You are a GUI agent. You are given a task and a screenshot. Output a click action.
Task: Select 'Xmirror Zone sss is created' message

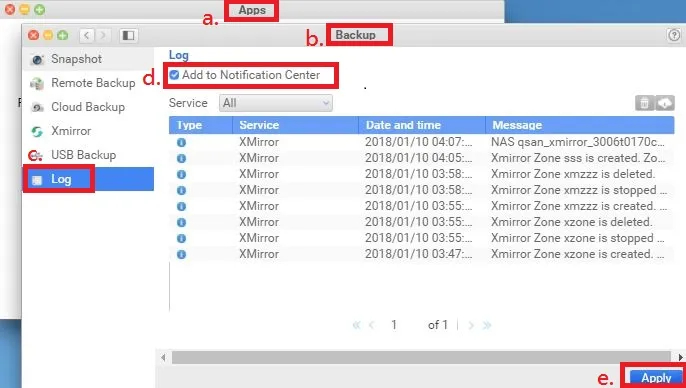[578, 158]
